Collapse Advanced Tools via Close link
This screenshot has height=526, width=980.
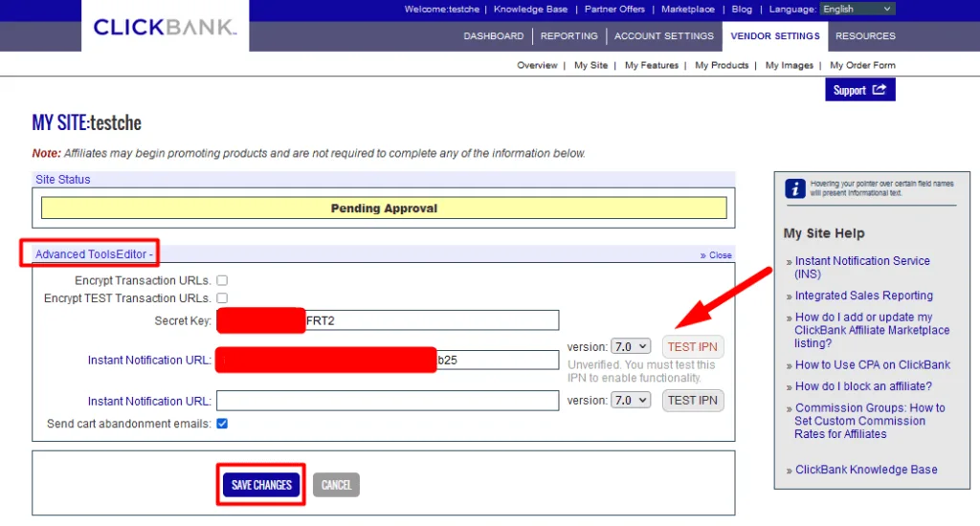[x=716, y=255]
